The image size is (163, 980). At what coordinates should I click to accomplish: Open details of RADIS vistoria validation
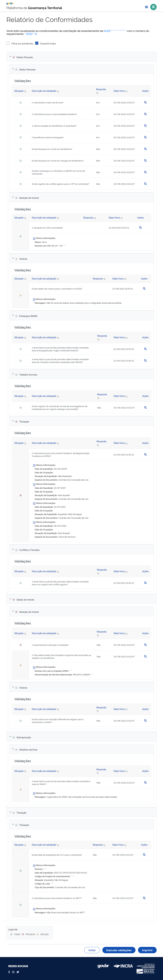click(x=144, y=288)
